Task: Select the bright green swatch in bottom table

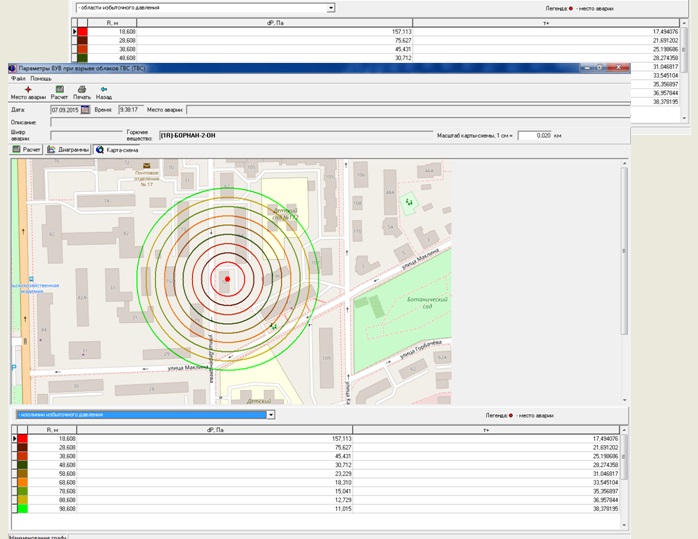Action: (x=25, y=509)
